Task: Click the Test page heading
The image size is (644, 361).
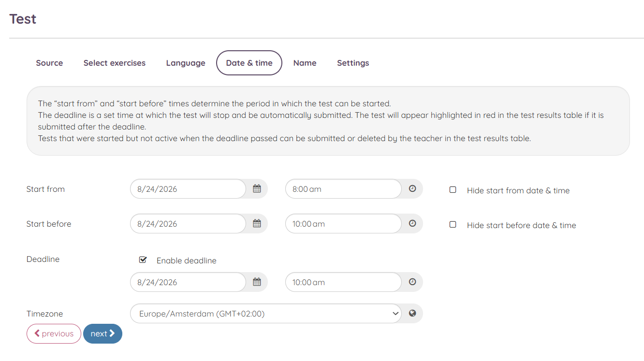Action: tap(23, 19)
